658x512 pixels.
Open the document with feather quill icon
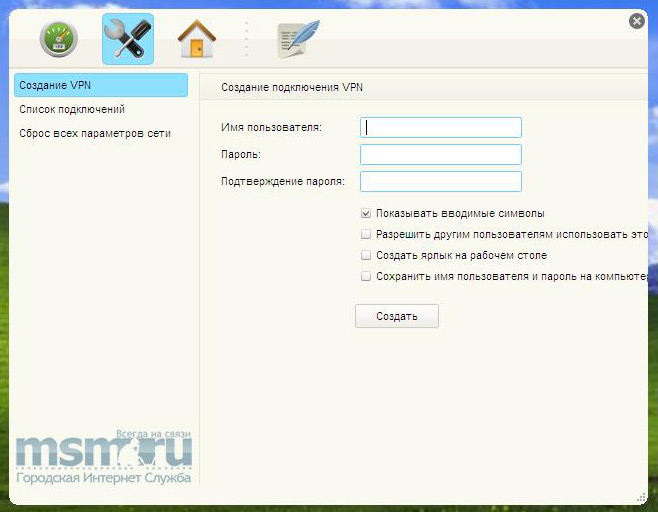pyautogui.click(x=298, y=39)
